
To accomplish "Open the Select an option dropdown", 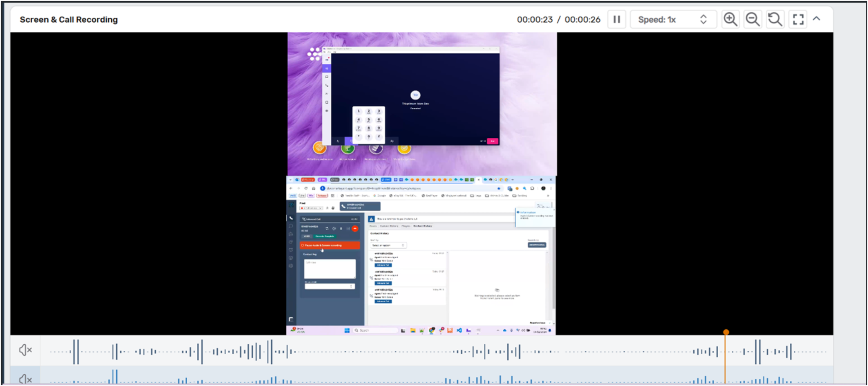I will point(388,245).
